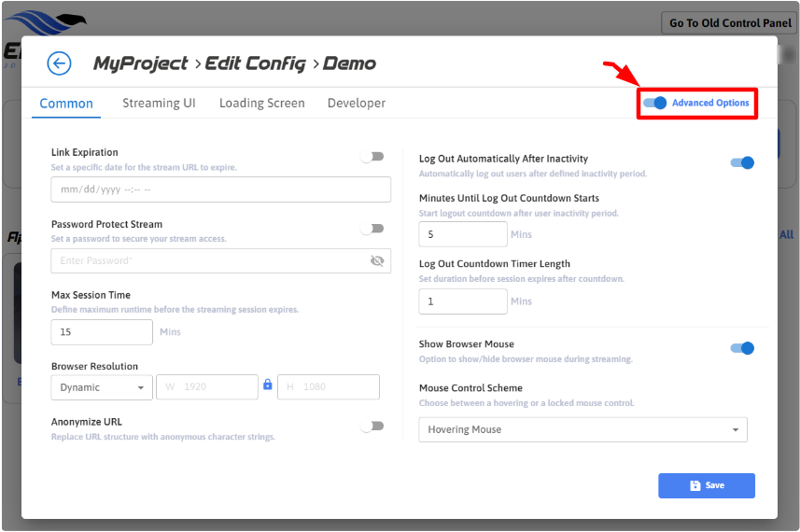Expand the Mouse Control Scheme dropdown
This screenshot has width=800, height=532.
(x=582, y=429)
